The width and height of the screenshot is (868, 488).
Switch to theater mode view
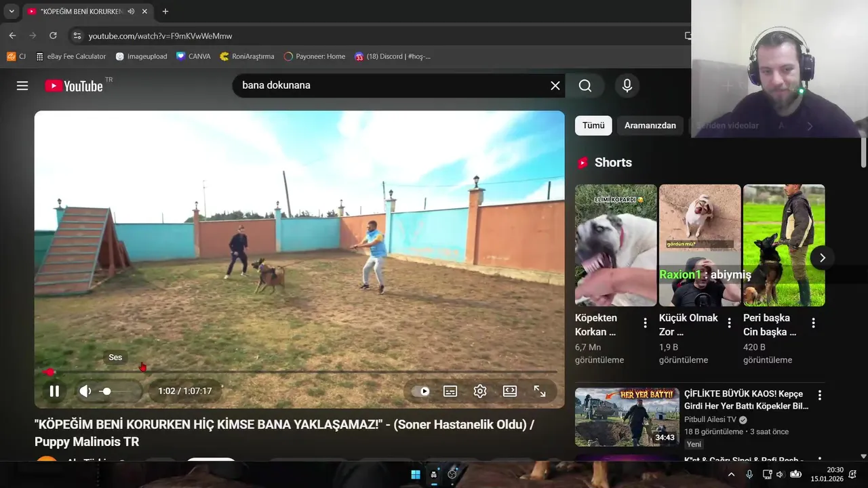(510, 391)
